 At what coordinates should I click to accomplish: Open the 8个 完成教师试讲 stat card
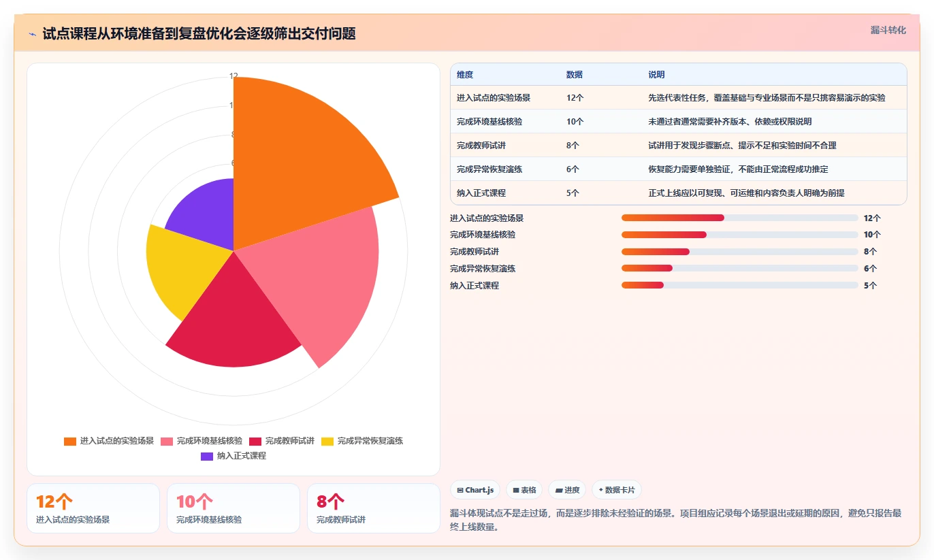374,508
